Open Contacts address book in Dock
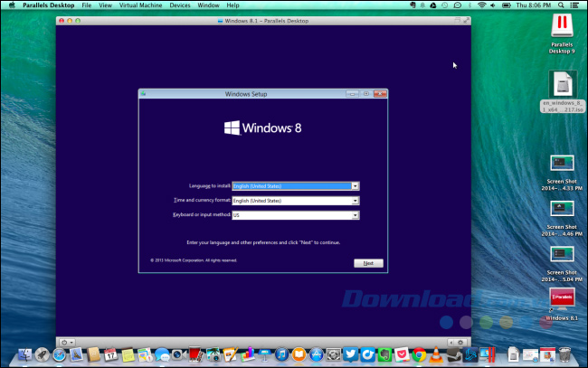The height and width of the screenshot is (368, 588). [93, 354]
